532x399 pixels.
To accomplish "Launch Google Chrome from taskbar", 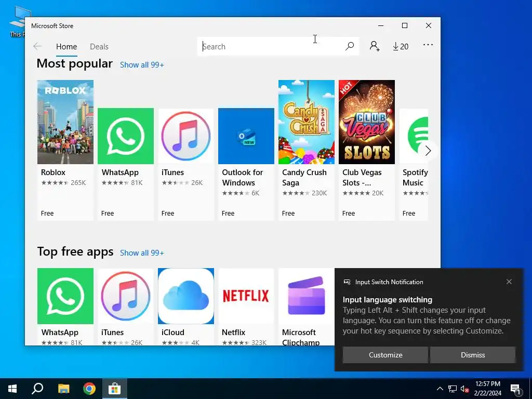I will point(89,389).
